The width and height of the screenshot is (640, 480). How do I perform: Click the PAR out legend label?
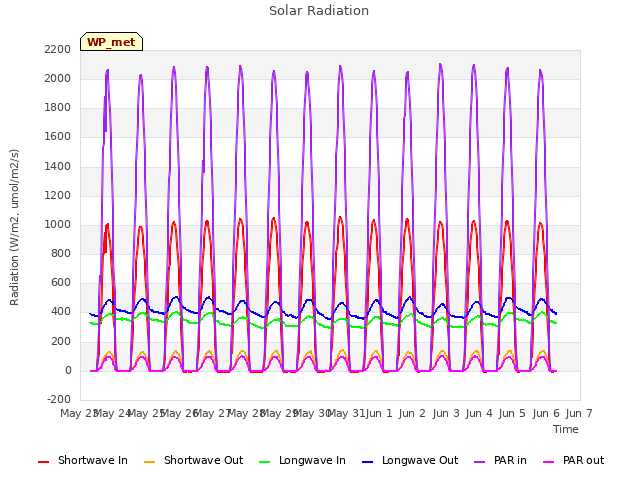(583, 460)
